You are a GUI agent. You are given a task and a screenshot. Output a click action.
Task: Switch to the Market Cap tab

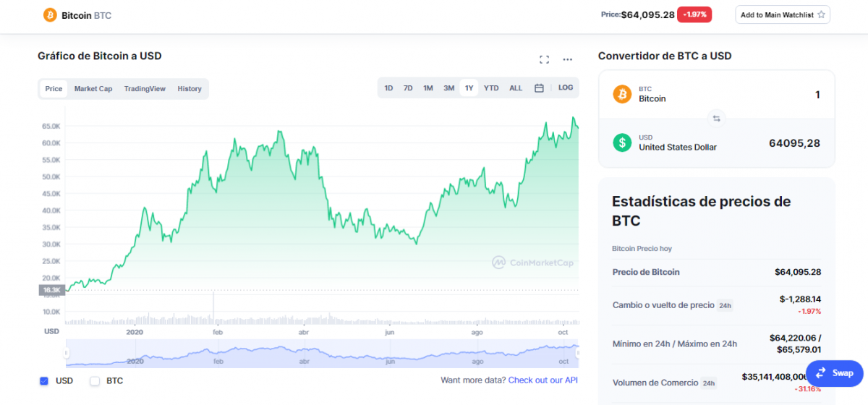pos(93,89)
